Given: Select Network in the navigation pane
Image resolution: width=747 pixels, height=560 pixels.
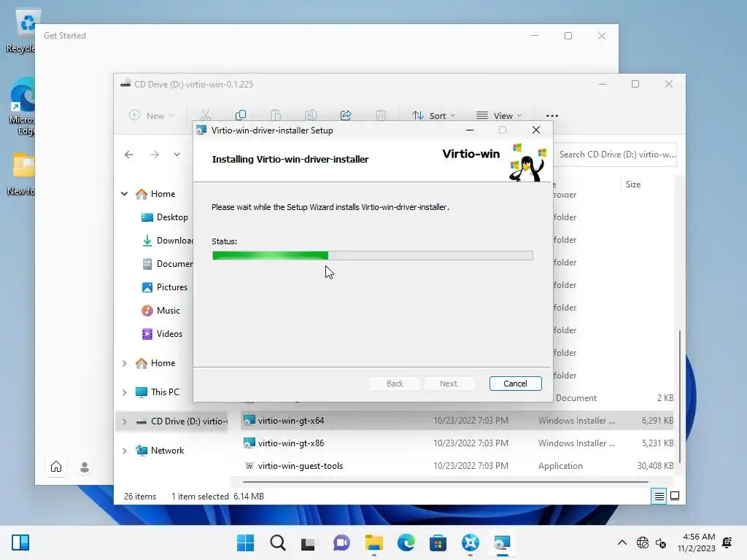Looking at the screenshot, I should (x=160, y=451).
